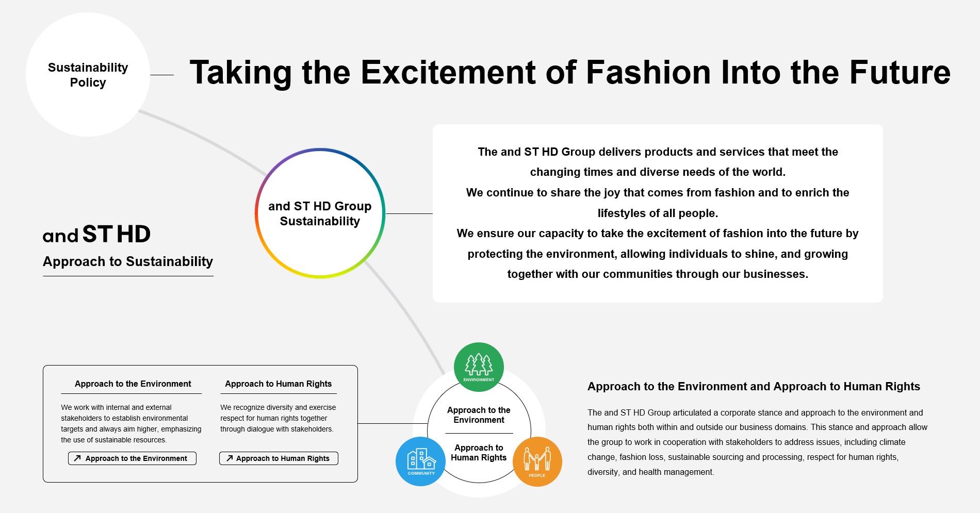
Task: Select the rainbow-ringed Group Sustainability circle
Action: [x=320, y=213]
